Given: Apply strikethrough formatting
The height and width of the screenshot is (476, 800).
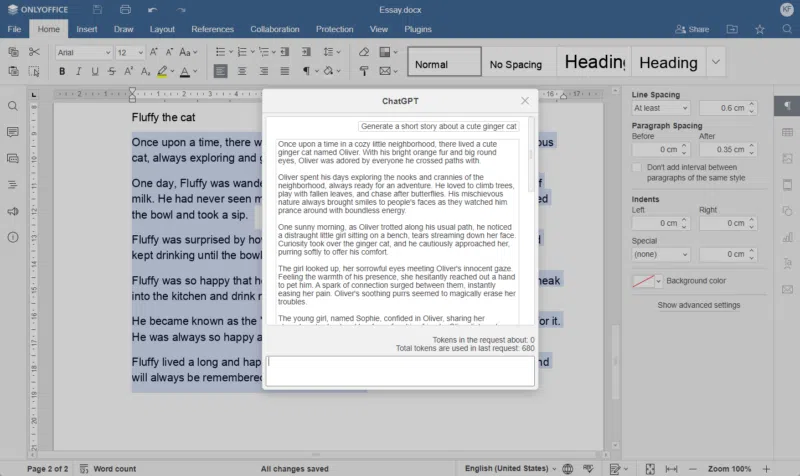Looking at the screenshot, I should point(112,72).
